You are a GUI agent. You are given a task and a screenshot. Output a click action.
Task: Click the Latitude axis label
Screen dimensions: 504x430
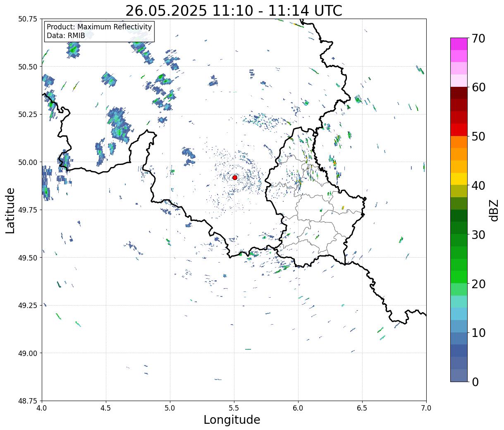click(x=10, y=210)
